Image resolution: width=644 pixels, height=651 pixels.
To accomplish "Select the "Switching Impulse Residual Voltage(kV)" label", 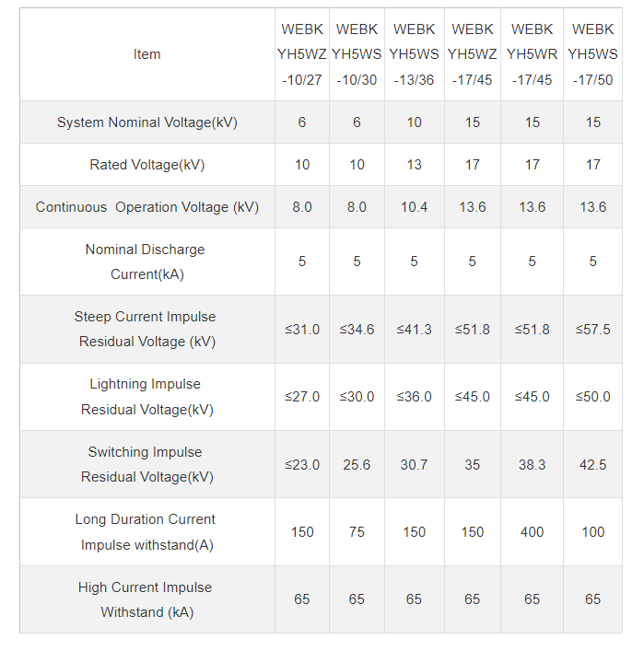I will pyautogui.click(x=147, y=464).
